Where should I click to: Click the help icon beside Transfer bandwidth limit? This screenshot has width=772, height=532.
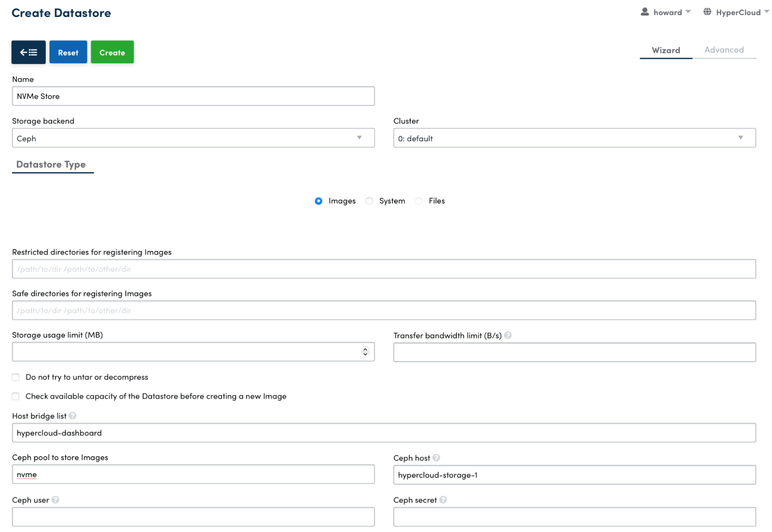(508, 335)
